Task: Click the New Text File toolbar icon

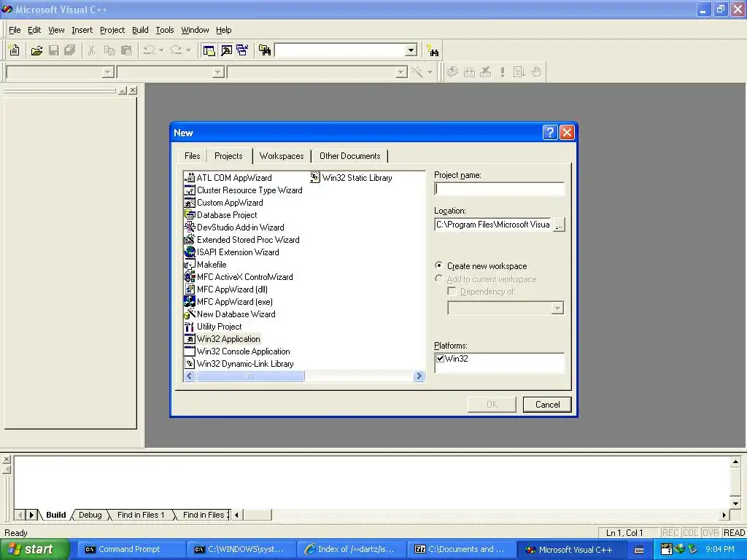Action: (15, 50)
